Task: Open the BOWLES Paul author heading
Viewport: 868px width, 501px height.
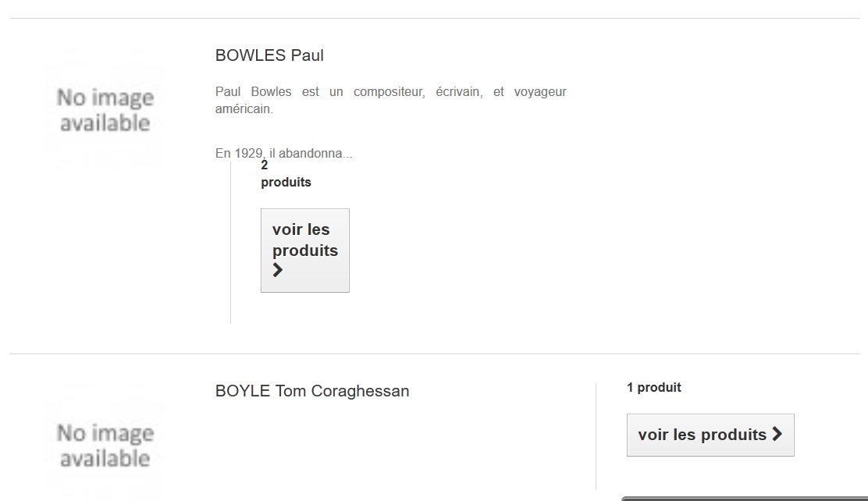Action: click(x=269, y=55)
